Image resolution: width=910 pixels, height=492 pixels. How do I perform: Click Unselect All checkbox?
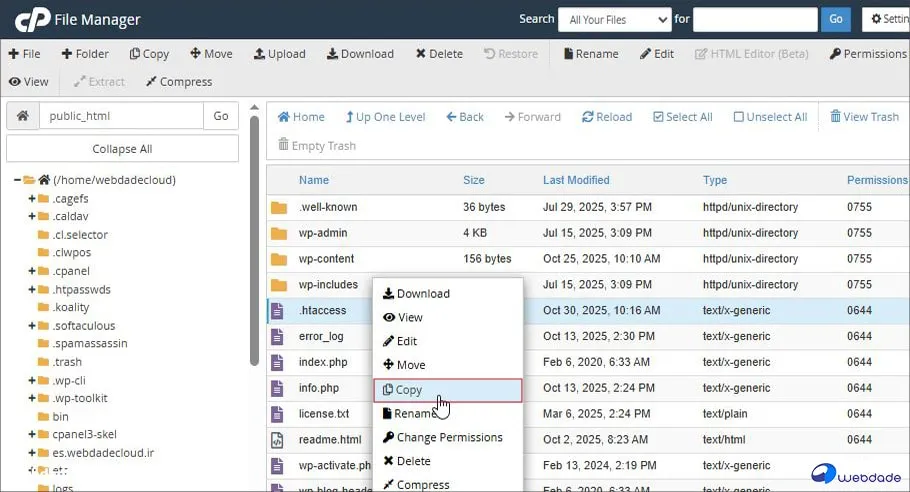[x=770, y=117]
